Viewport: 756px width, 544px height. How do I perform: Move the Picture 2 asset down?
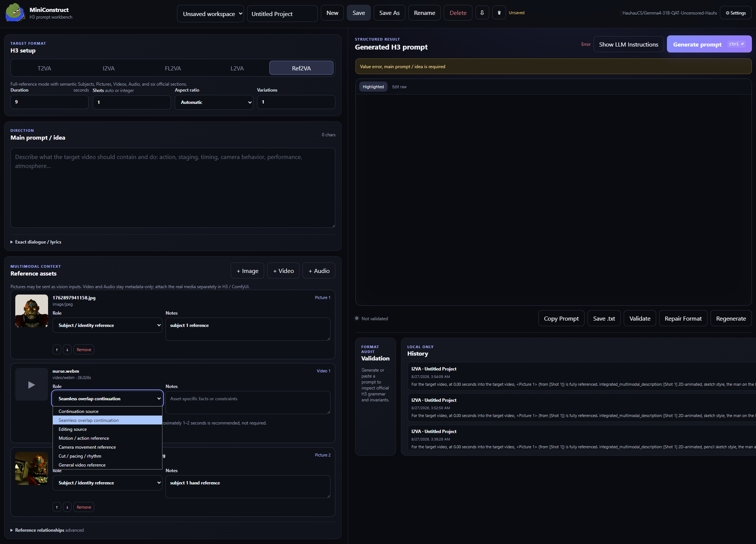(x=67, y=507)
